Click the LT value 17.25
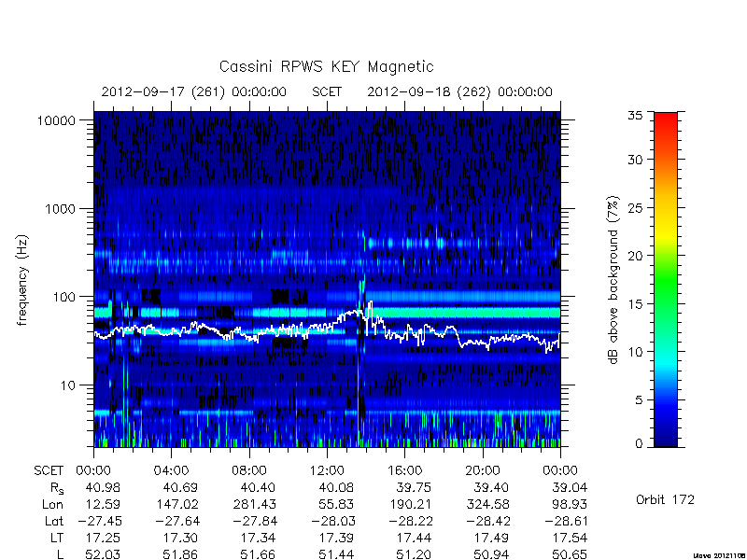The height and width of the screenshot is (560, 747). (103, 539)
